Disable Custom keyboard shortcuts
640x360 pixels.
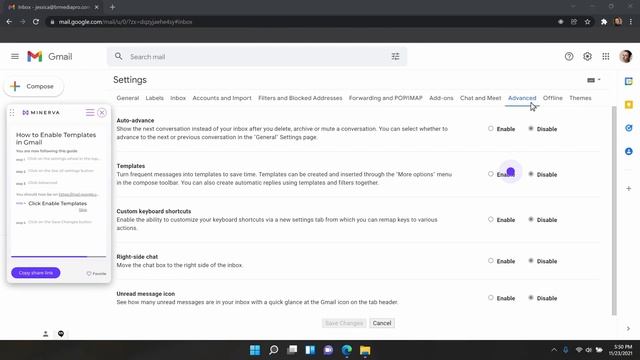531,219
